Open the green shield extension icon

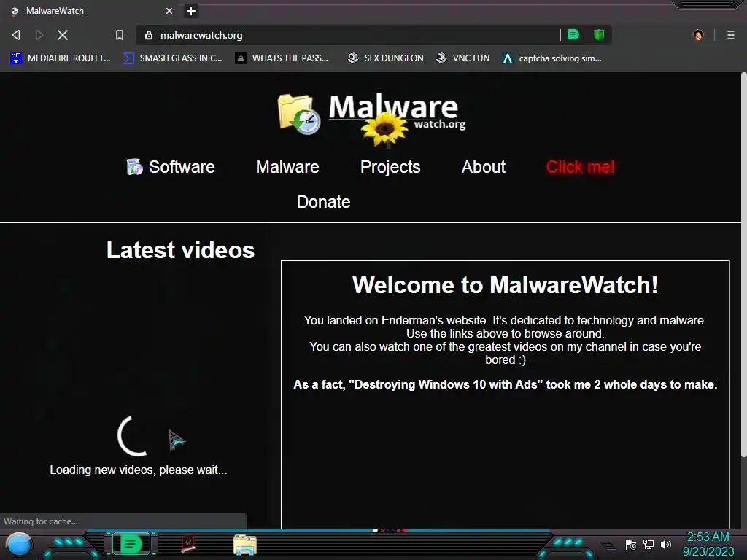(x=599, y=34)
